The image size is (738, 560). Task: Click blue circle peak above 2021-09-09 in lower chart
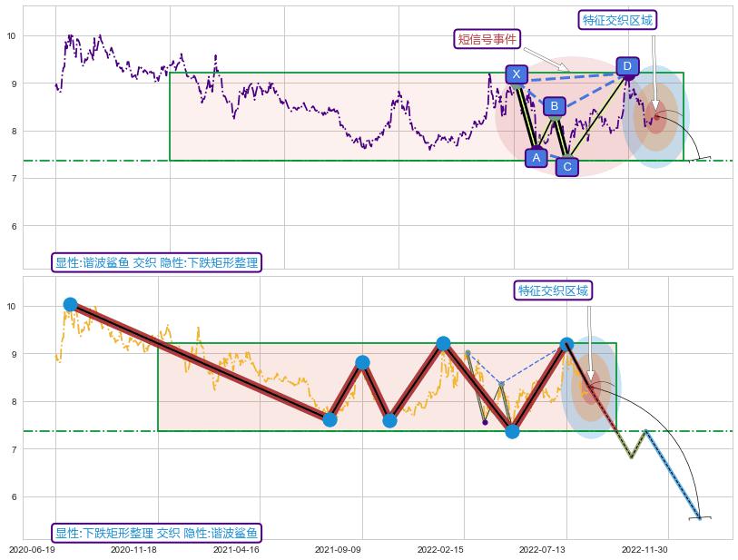click(362, 363)
